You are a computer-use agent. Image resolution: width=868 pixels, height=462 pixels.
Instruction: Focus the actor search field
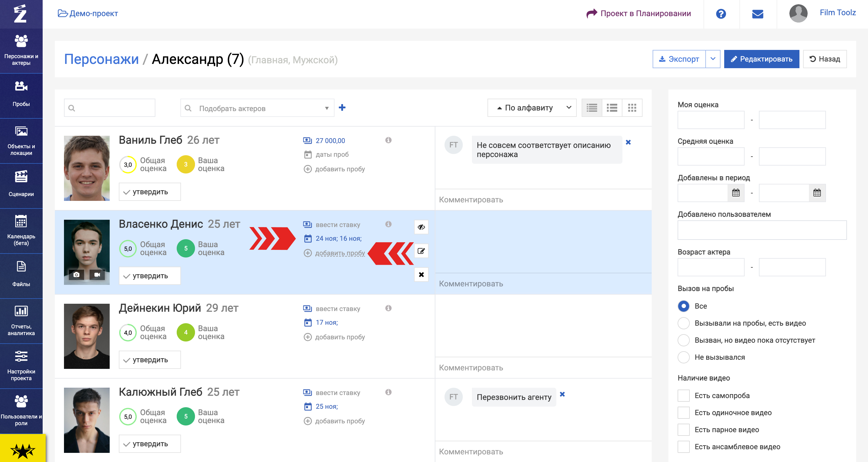(109, 108)
